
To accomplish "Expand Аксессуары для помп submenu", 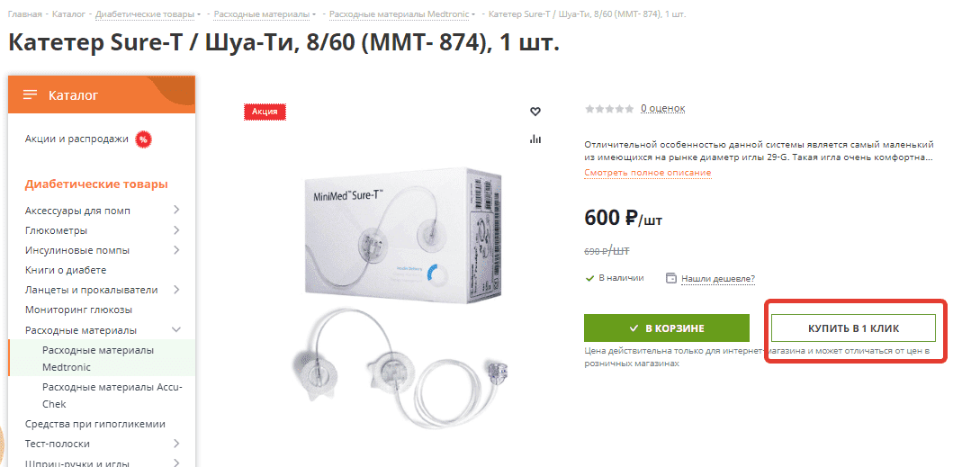I will pyautogui.click(x=176, y=210).
